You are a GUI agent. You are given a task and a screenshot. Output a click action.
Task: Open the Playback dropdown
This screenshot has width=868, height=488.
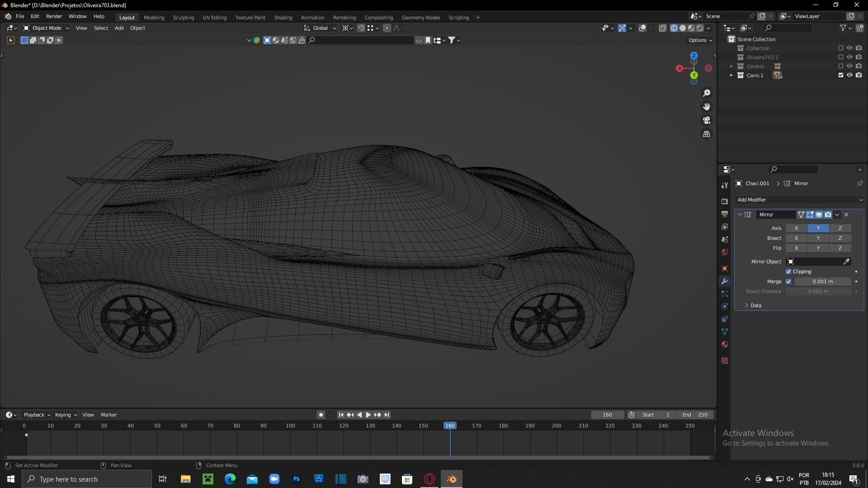pos(37,415)
